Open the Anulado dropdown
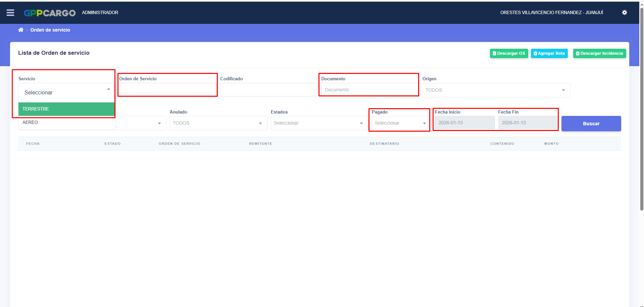Screen dimensions: 644x307 (218, 123)
